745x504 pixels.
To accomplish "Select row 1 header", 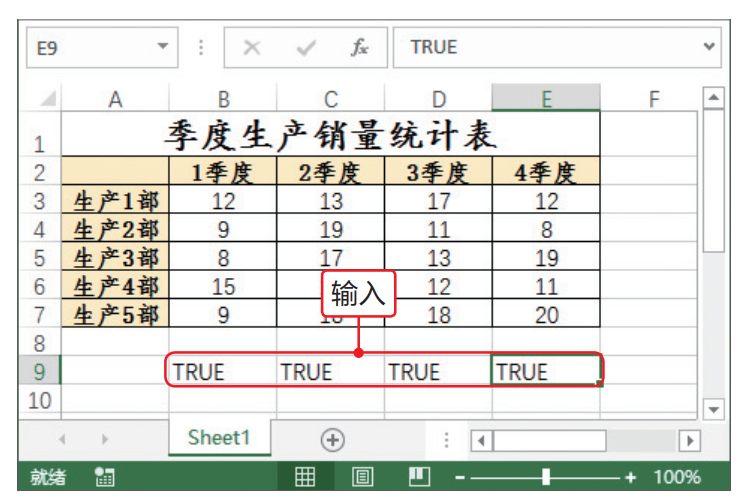I will point(40,134).
